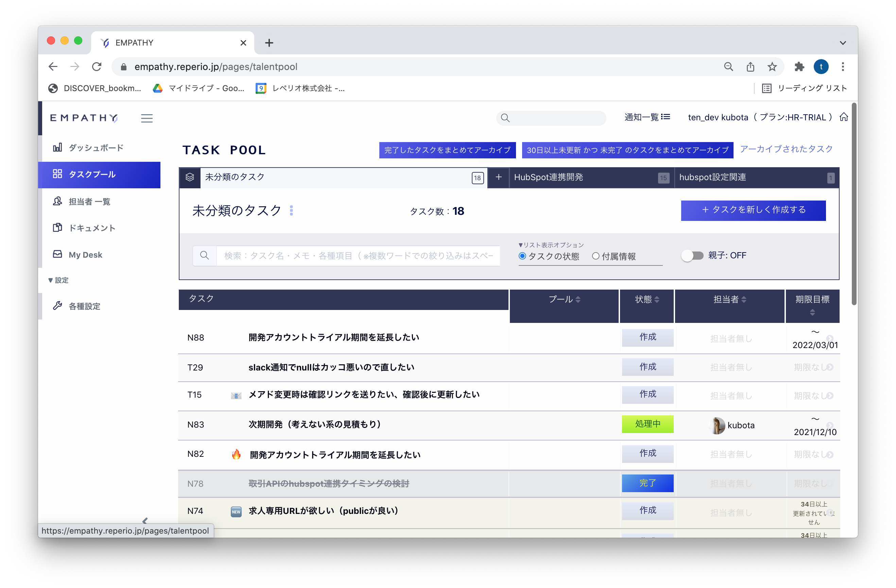Toggle the 親子 OFF switch
The height and width of the screenshot is (588, 896).
[x=692, y=256]
